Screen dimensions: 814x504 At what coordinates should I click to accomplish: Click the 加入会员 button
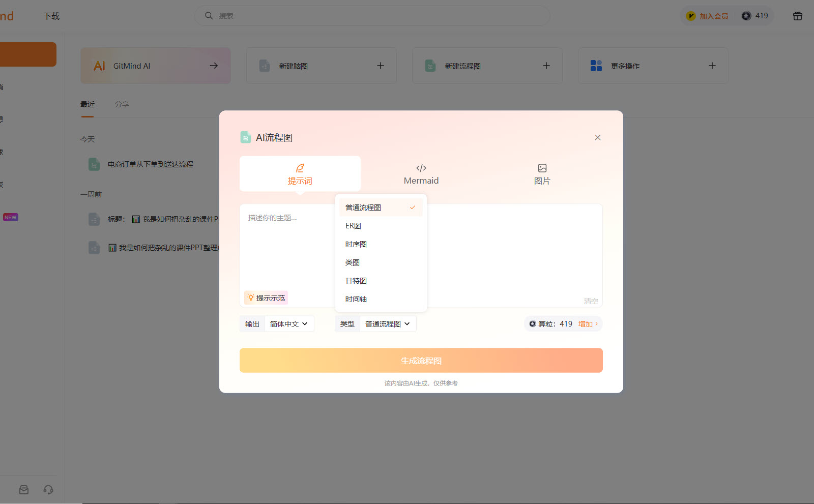point(707,16)
